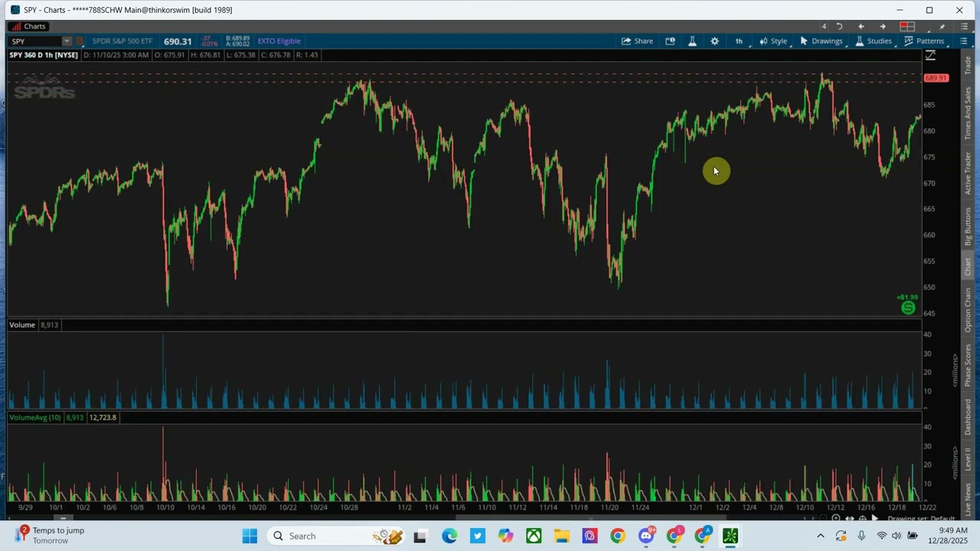Open the Patterns dropdown menu
Image resolution: width=980 pixels, height=551 pixels.
(x=924, y=41)
